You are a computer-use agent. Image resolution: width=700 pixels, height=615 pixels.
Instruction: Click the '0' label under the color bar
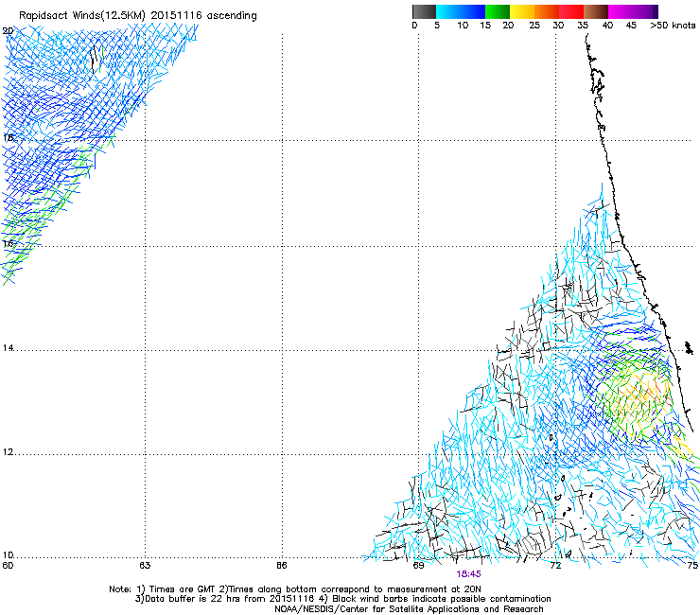[x=414, y=26]
